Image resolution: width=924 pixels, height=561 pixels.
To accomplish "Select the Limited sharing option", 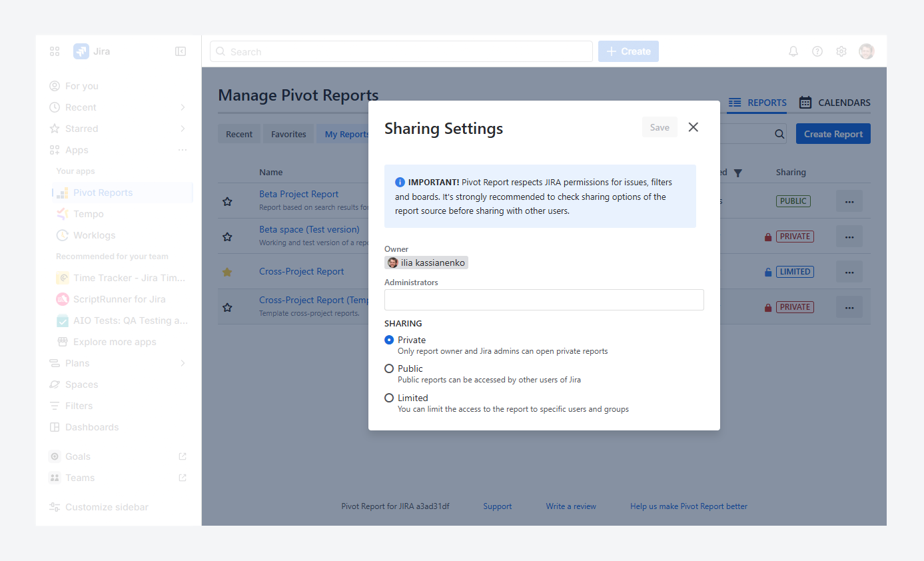I will 389,398.
